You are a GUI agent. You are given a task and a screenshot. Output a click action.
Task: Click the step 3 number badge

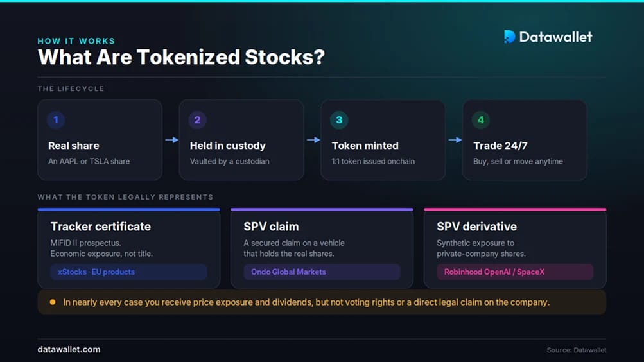(339, 120)
